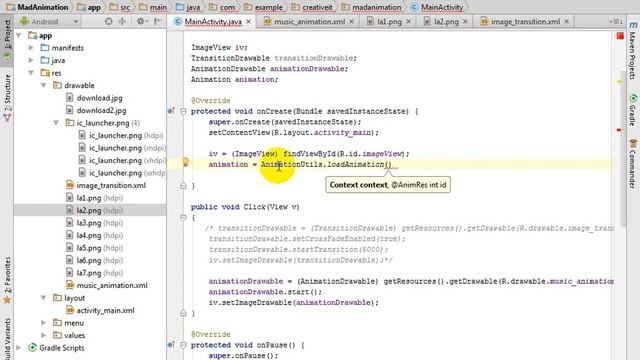Click the Gradle Scripts icon
Image resolution: width=640 pixels, height=360 pixels.
click(32, 348)
